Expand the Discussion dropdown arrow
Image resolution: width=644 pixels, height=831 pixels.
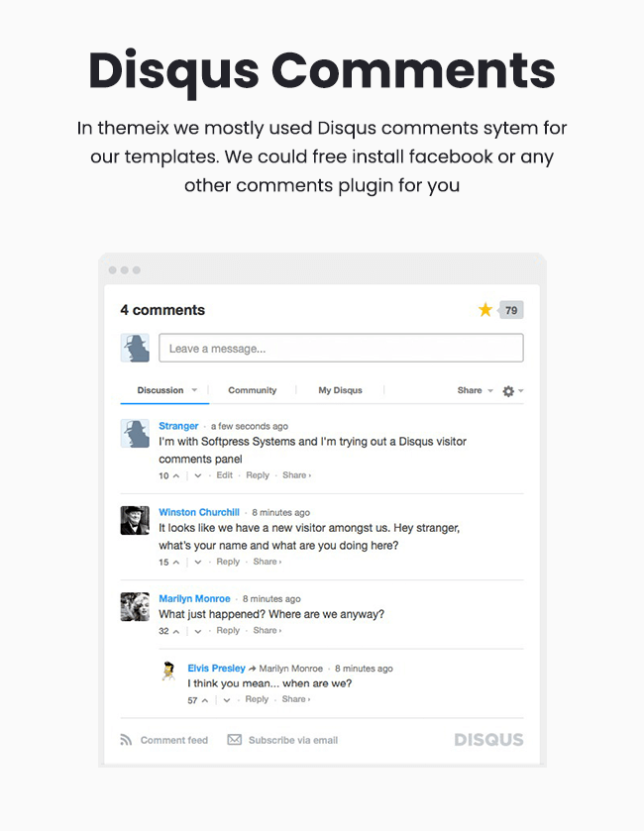click(194, 390)
